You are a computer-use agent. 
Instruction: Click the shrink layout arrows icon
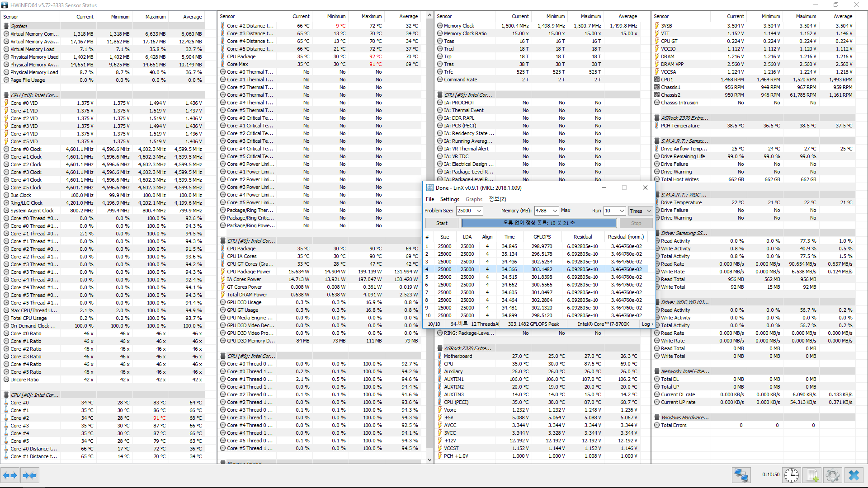pos(29,475)
